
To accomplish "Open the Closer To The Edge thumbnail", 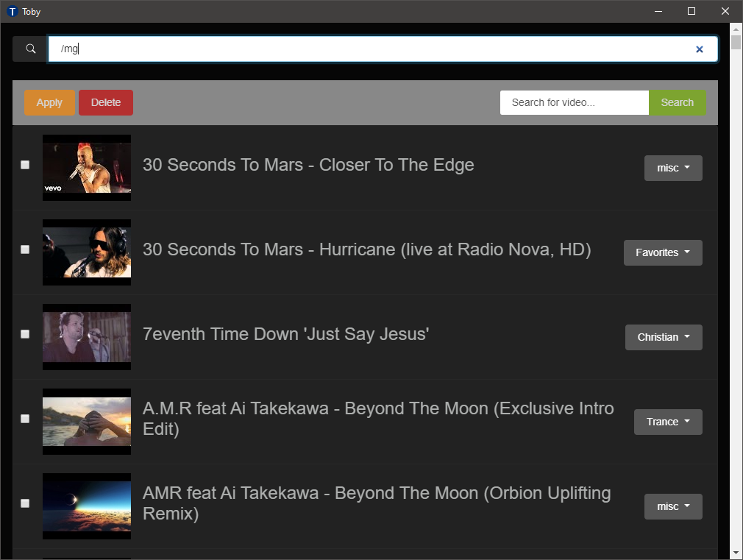I will point(87,168).
